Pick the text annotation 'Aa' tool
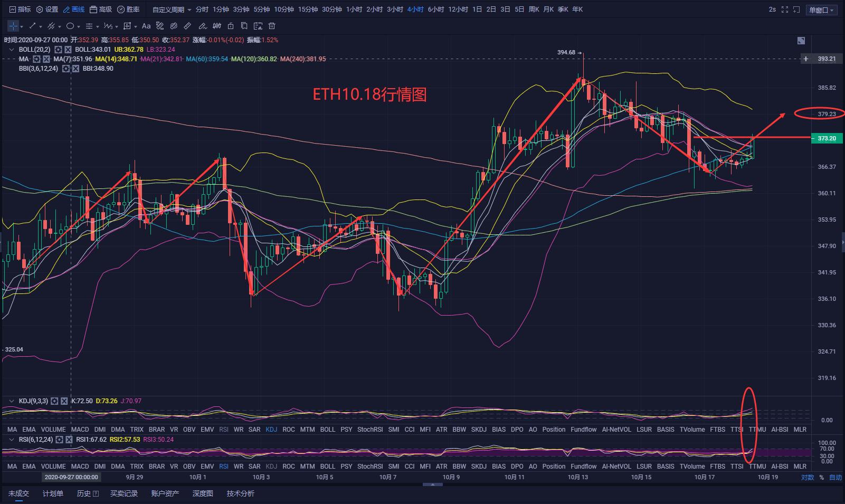The height and width of the screenshot is (504, 845). click(146, 26)
